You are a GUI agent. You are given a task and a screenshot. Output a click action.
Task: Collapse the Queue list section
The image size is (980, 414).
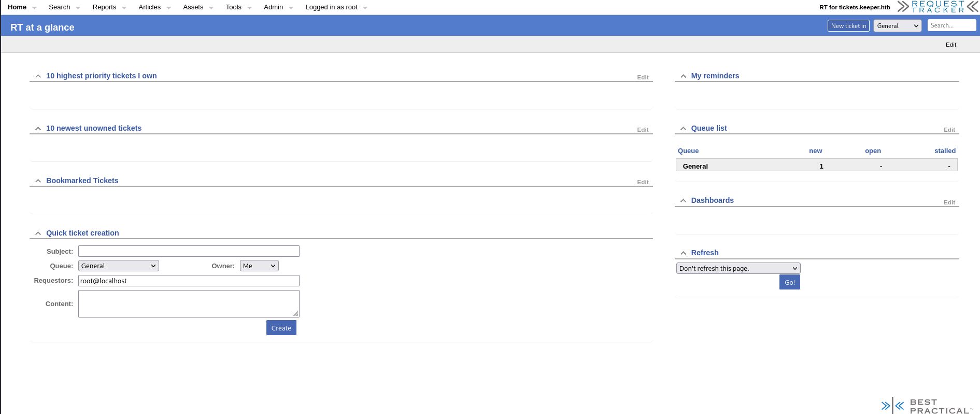pyautogui.click(x=683, y=129)
